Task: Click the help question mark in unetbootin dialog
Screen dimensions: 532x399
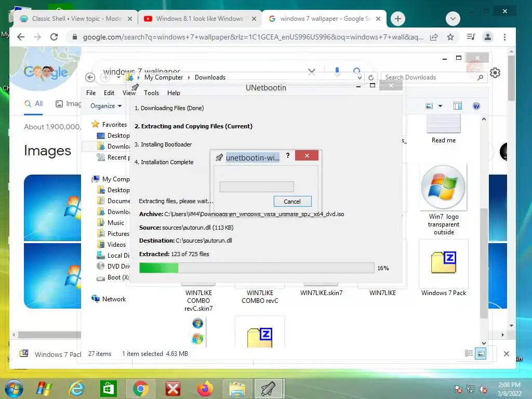Action: 288,155
